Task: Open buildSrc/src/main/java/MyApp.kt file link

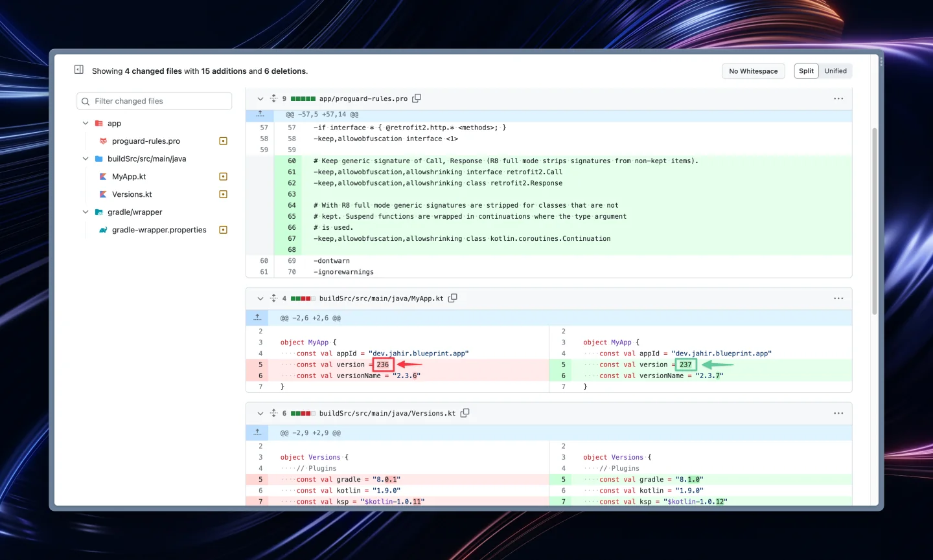Action: [x=382, y=298]
